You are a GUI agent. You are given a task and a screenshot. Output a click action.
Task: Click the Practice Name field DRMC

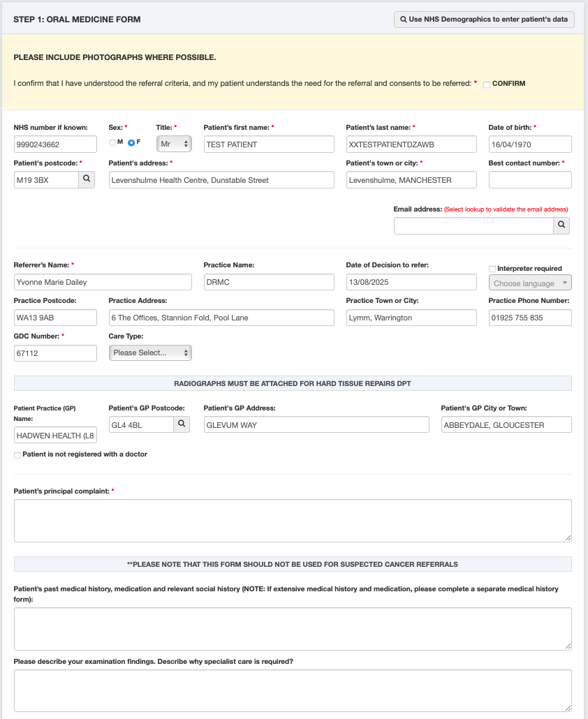[269, 282]
